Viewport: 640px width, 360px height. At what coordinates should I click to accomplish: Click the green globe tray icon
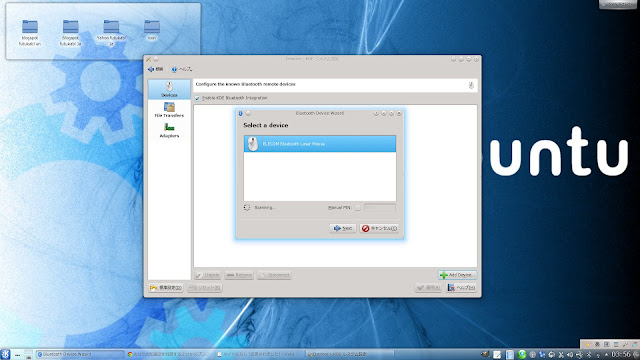[x=522, y=355]
